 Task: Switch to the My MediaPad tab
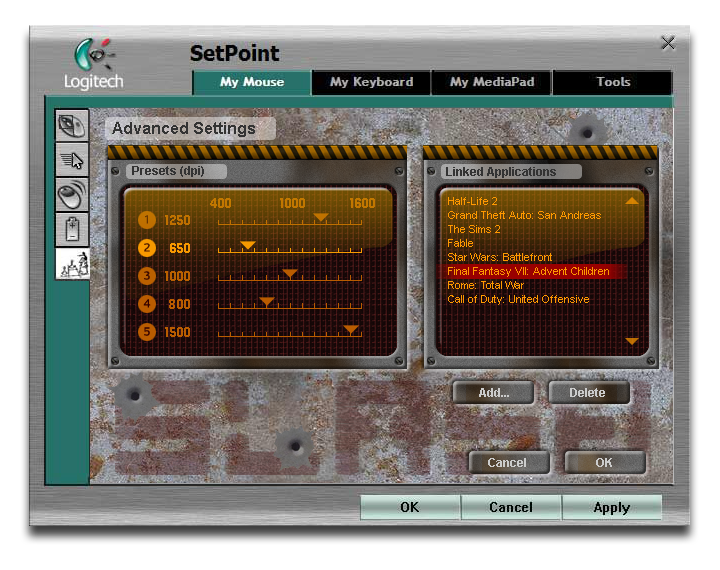pyautogui.click(x=491, y=82)
